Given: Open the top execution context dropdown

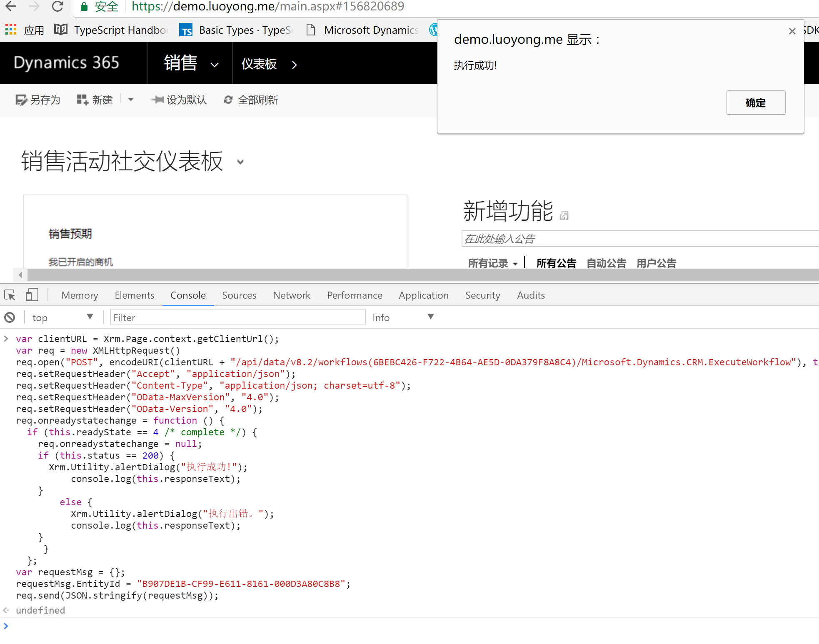Looking at the screenshot, I should (62, 317).
